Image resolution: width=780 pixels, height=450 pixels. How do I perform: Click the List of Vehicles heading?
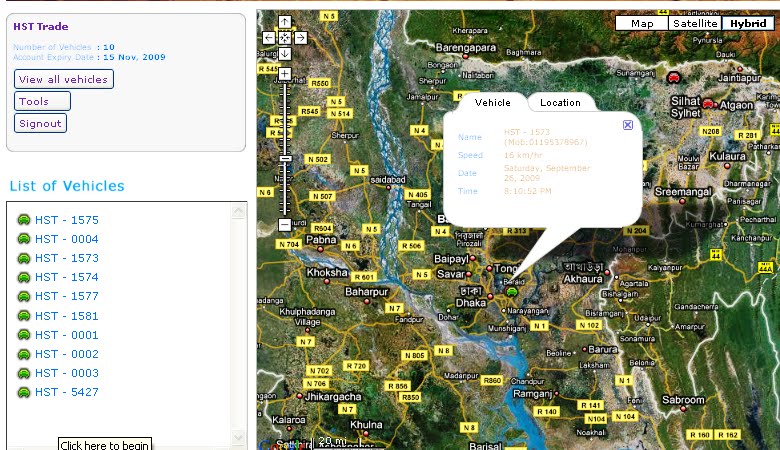(x=67, y=186)
